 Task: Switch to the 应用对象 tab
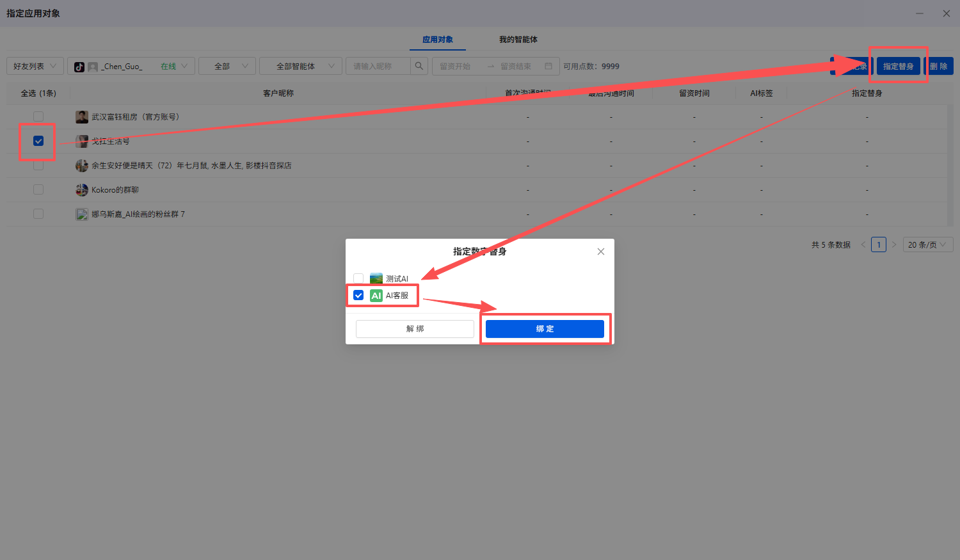(x=438, y=40)
